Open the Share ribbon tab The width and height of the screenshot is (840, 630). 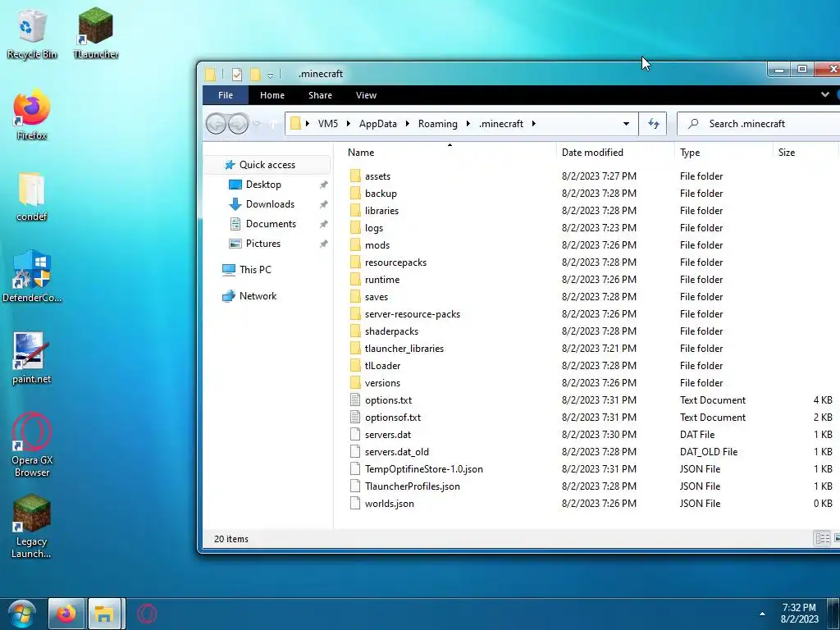pos(320,95)
